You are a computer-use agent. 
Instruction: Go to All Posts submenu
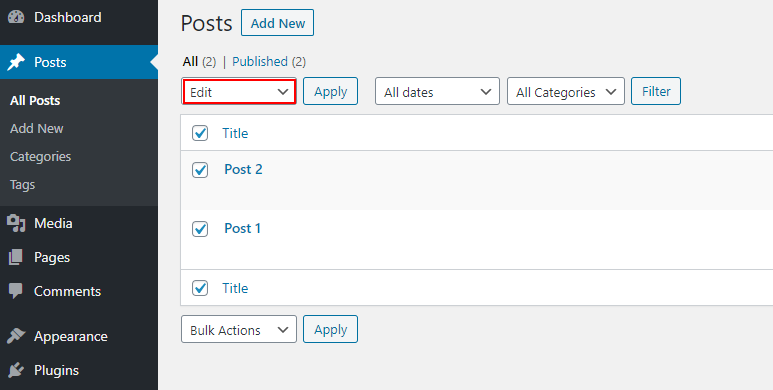pos(35,101)
